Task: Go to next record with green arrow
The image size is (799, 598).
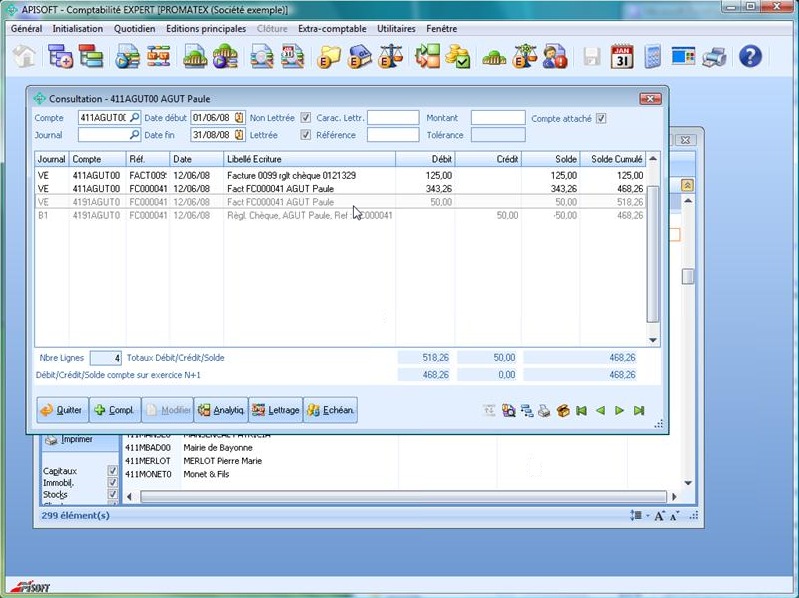Action: (619, 411)
